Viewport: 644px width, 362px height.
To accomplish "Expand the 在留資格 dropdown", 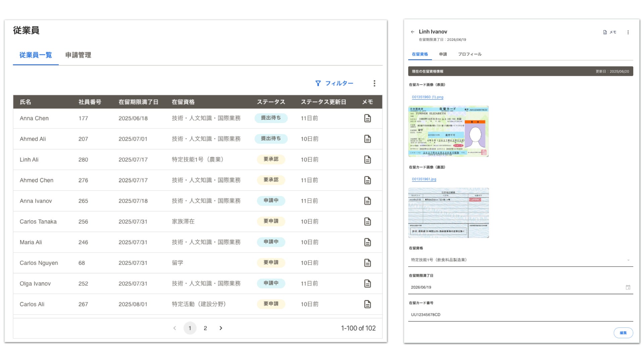I will tap(628, 260).
